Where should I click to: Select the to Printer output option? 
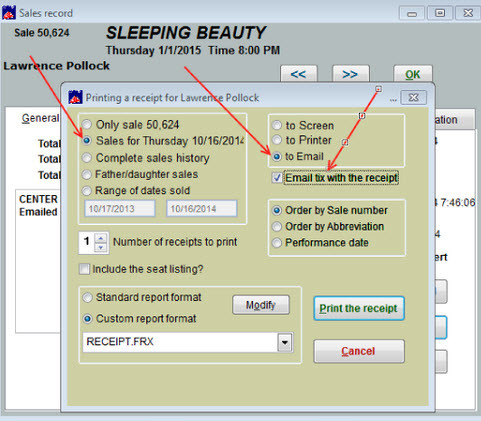[x=277, y=140]
